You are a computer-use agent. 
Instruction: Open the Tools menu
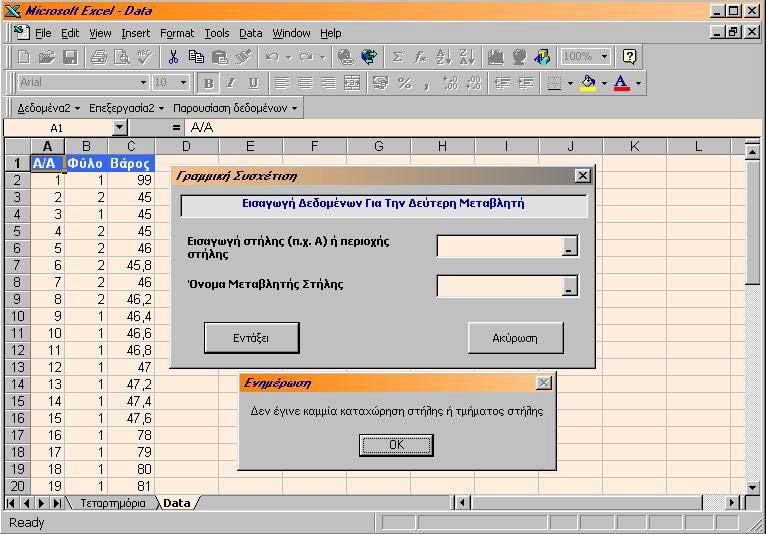tap(216, 33)
